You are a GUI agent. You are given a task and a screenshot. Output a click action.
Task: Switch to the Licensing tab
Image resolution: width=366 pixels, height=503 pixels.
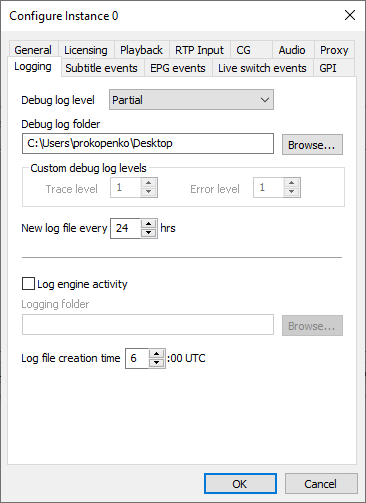[86, 50]
